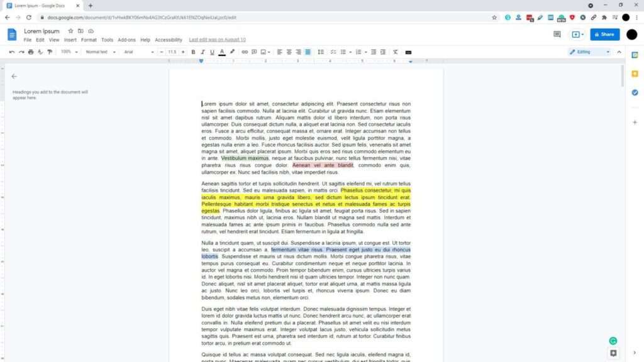Viewport: 644px width, 362px height.
Task: Open the Add-ons menu
Action: (x=126, y=40)
